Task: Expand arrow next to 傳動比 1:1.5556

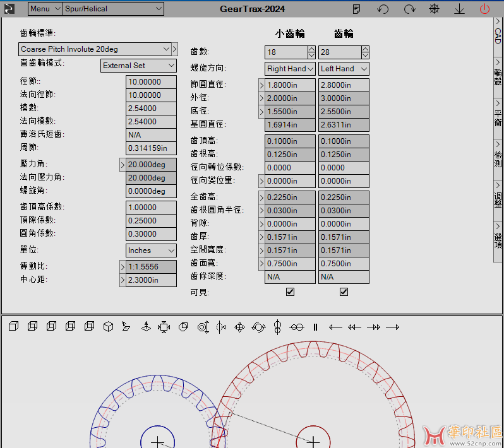Action: pos(123,267)
